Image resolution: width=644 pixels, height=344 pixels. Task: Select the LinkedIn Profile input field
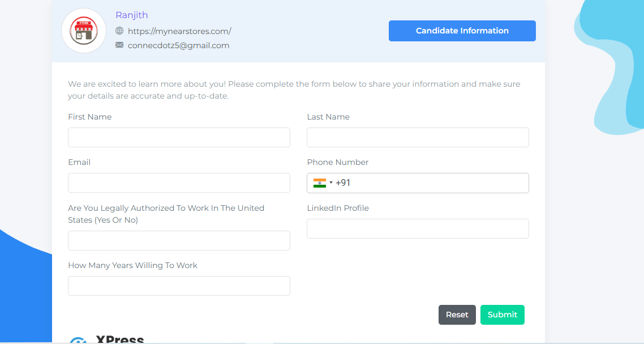click(x=418, y=229)
